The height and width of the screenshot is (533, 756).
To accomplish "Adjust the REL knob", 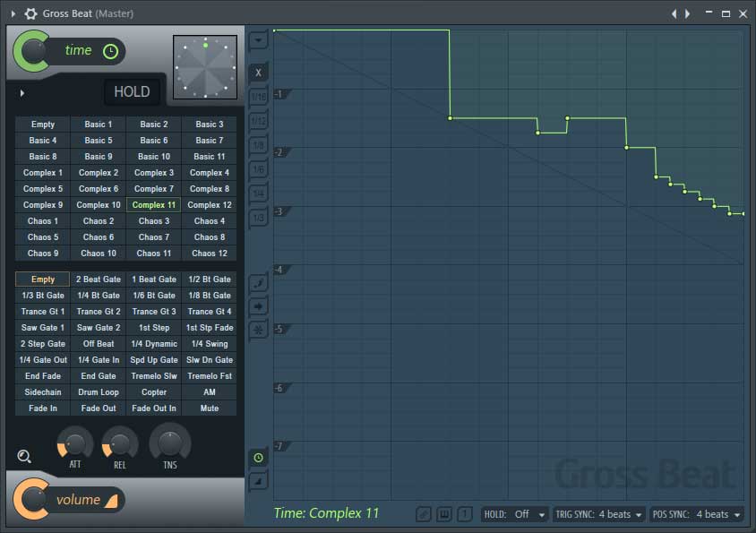I will point(120,443).
